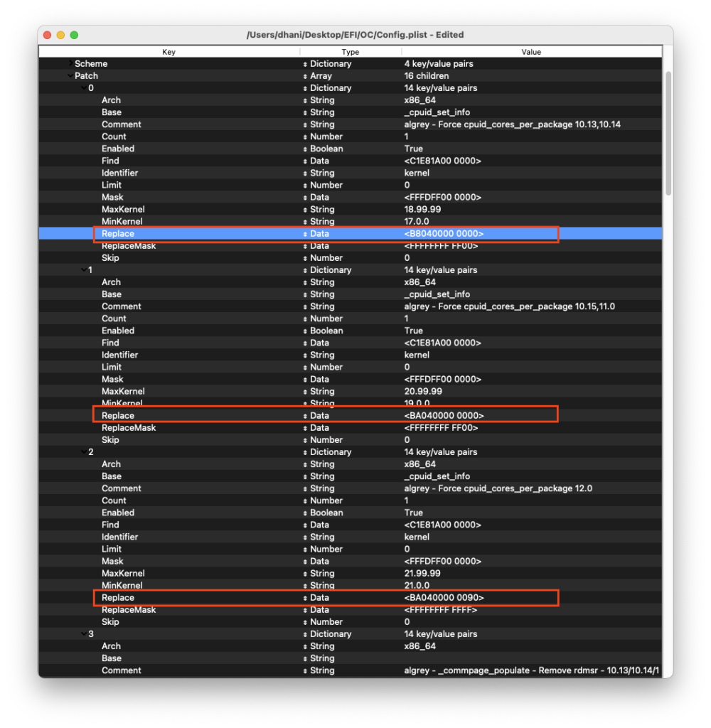Click value <BA040000 0000> in item 1
This screenshot has height=728, width=711.
(444, 415)
